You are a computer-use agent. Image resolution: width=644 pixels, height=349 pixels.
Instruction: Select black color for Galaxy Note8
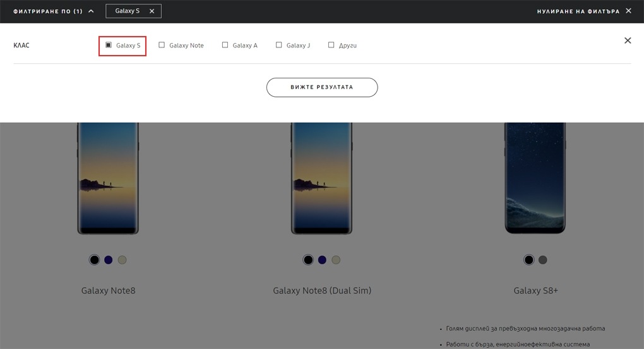[x=95, y=260]
